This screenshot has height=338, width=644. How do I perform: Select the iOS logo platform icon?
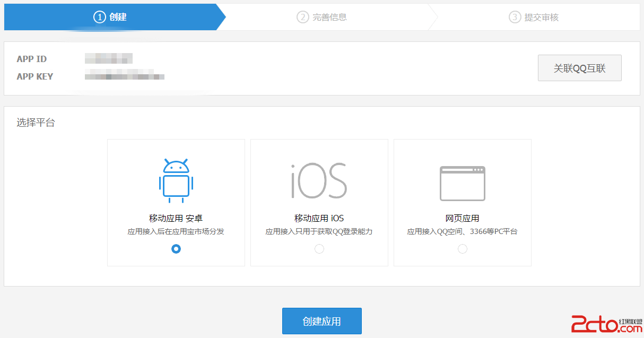[319, 181]
